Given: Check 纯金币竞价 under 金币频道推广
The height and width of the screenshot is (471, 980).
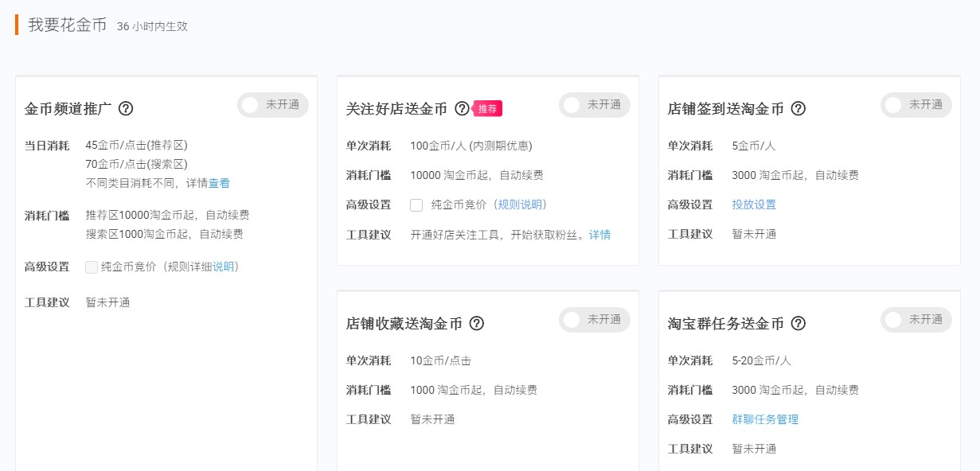Looking at the screenshot, I should pos(91,267).
